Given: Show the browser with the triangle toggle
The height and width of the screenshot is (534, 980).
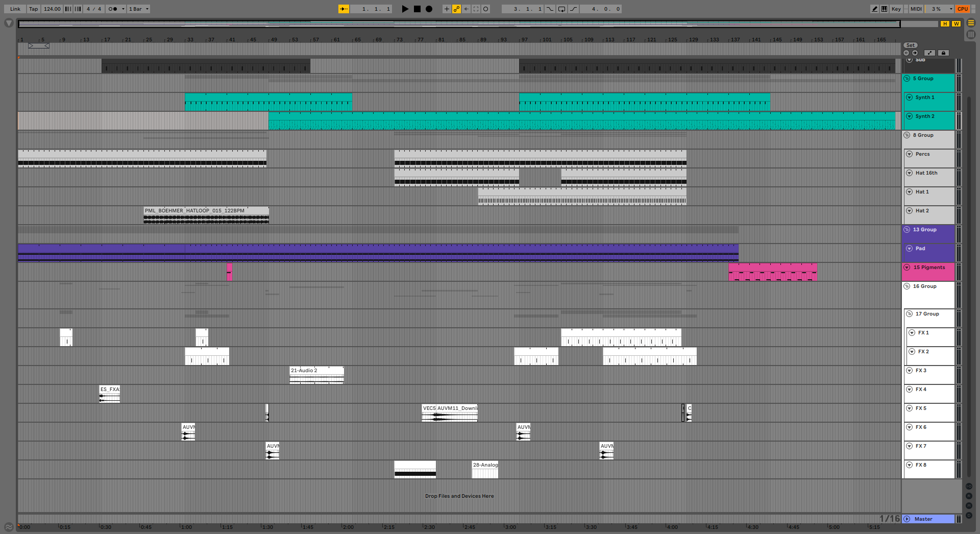Looking at the screenshot, I should tap(9, 23).
